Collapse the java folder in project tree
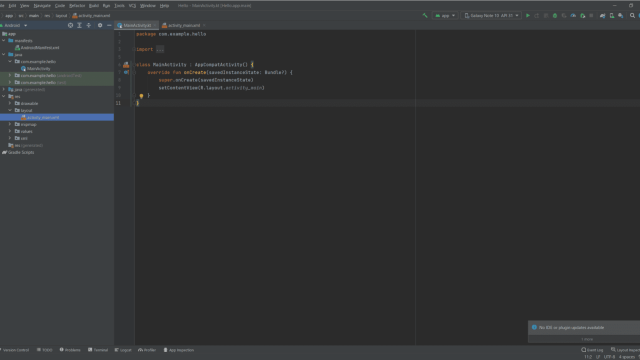This screenshot has height=360, width=640. [x=4, y=54]
